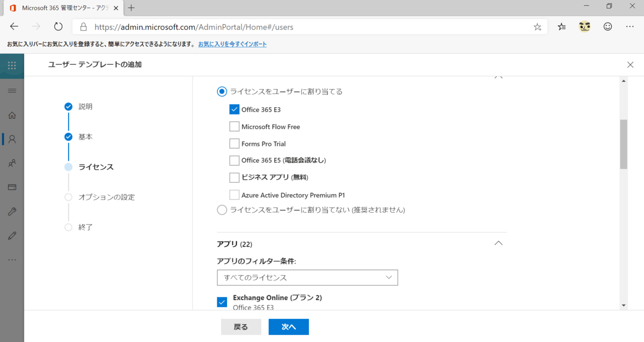Refresh the browser page
Viewport: 644px width, 342px height.
pyautogui.click(x=58, y=27)
